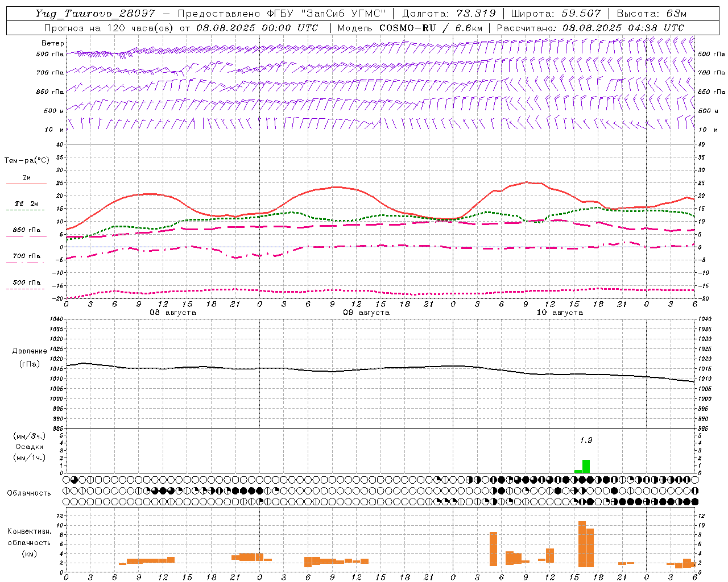
Task: Click the tallest green precipitation bar
Action: (x=586, y=466)
